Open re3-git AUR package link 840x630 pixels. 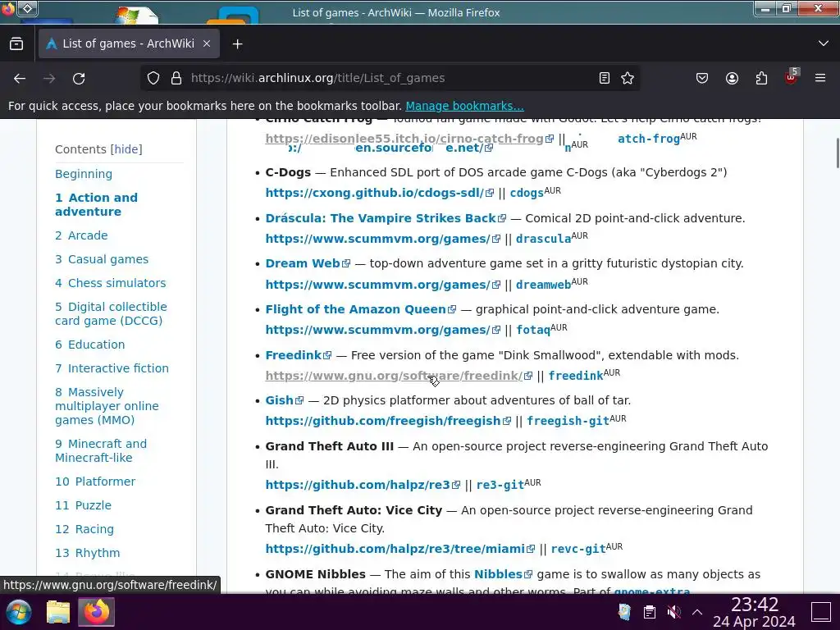click(x=500, y=485)
